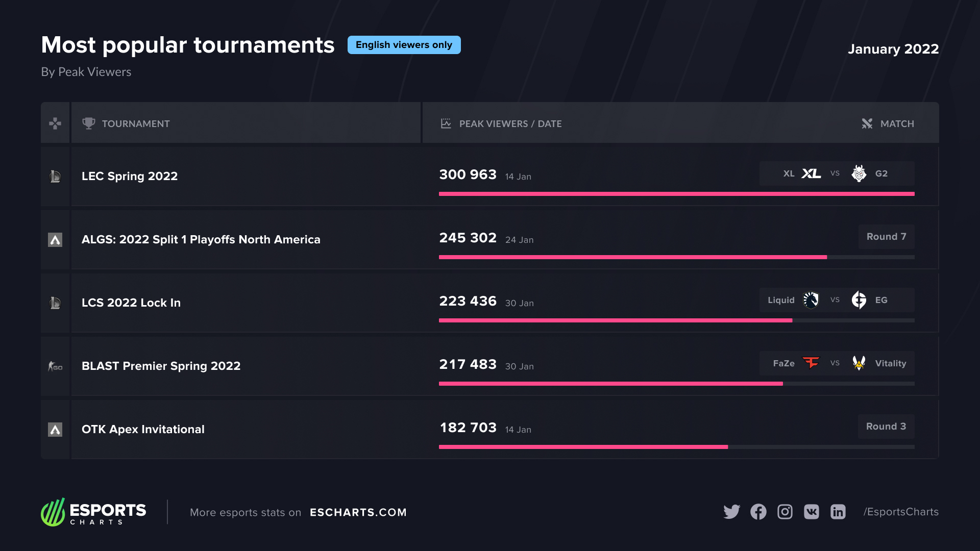Click the Evil Geniuses team logo
The height and width of the screenshot is (551, 980).
point(859,300)
